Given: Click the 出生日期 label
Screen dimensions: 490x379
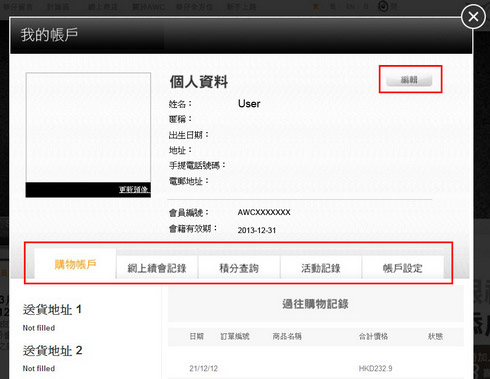Looking at the screenshot, I should [x=189, y=135].
